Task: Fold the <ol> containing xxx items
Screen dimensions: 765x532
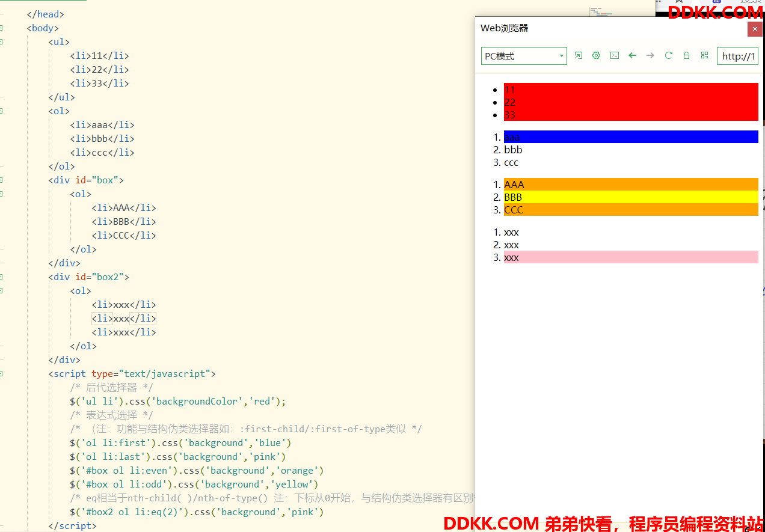Action: click(x=1, y=291)
